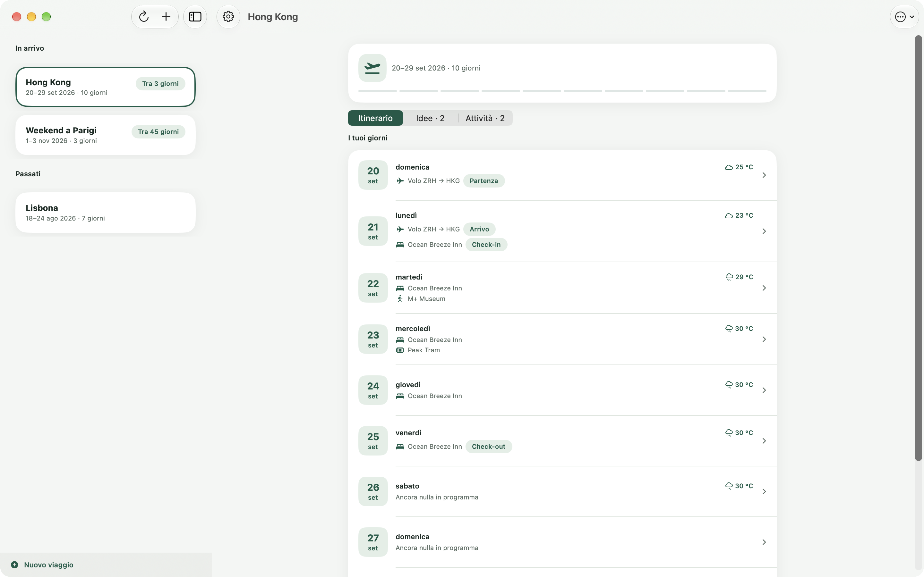Open the past Lisbona trip card
Image resolution: width=924 pixels, height=577 pixels.
[x=105, y=213]
